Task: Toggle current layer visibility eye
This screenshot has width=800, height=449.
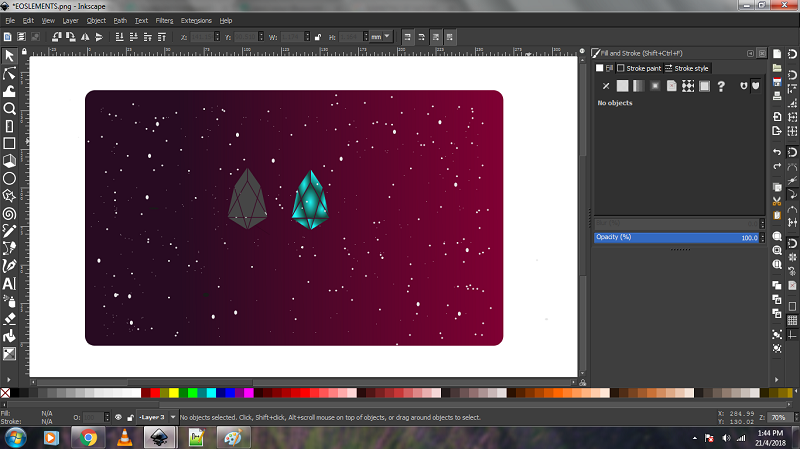Action: coord(118,417)
